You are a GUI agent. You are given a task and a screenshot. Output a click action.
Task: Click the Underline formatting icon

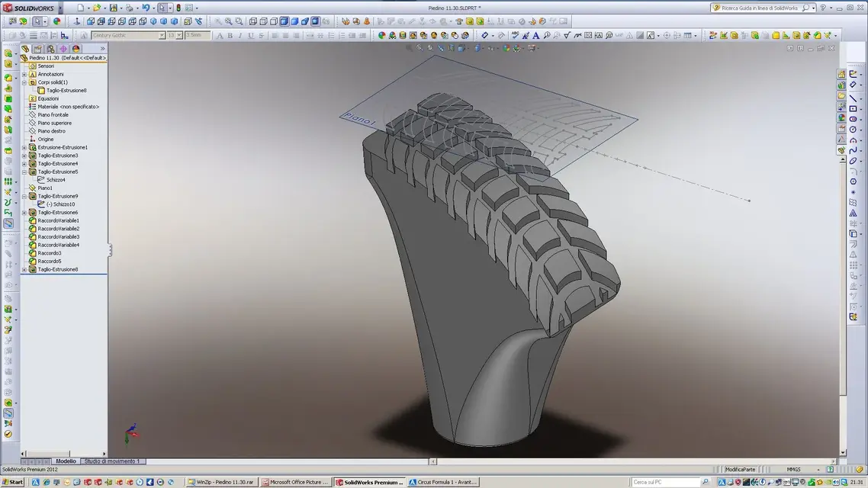251,35
